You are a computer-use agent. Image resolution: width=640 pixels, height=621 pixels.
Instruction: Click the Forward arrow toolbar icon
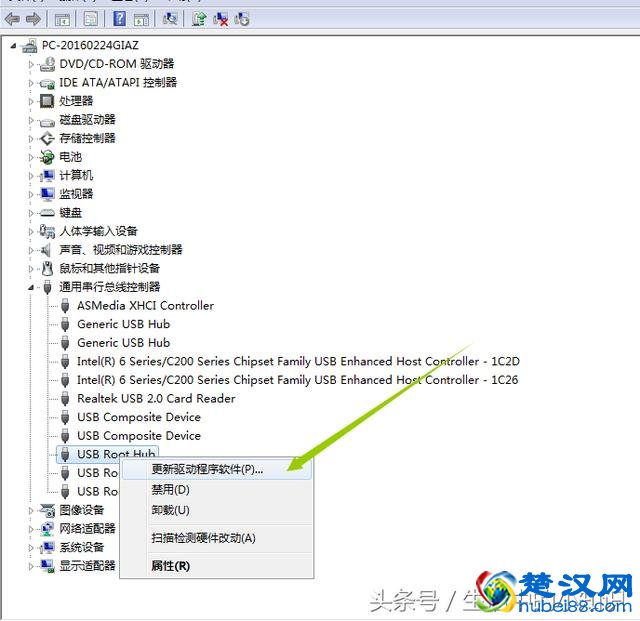pyautogui.click(x=33, y=19)
